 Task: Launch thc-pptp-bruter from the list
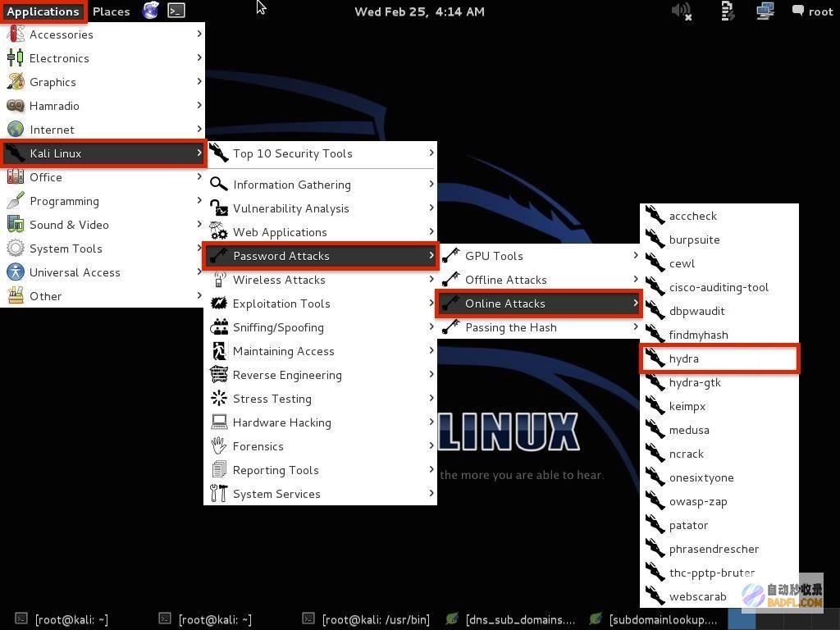point(719,573)
